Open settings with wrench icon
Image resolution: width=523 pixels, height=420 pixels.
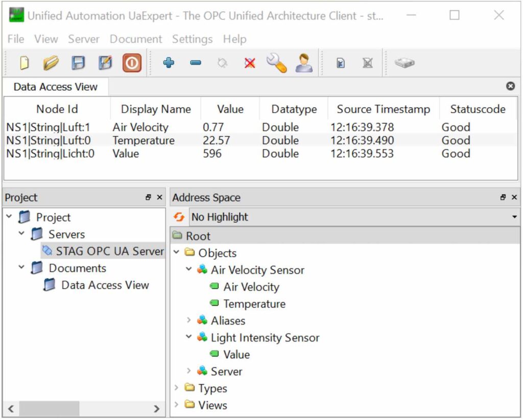(x=276, y=63)
